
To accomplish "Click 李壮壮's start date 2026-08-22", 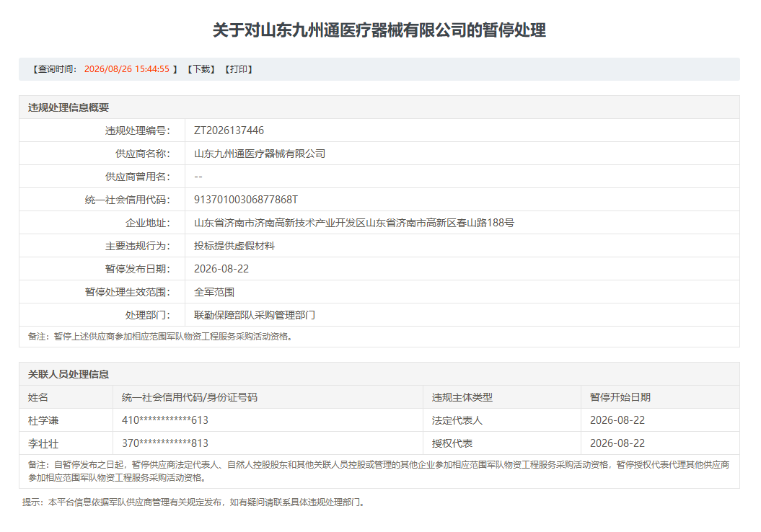I will pos(617,444).
